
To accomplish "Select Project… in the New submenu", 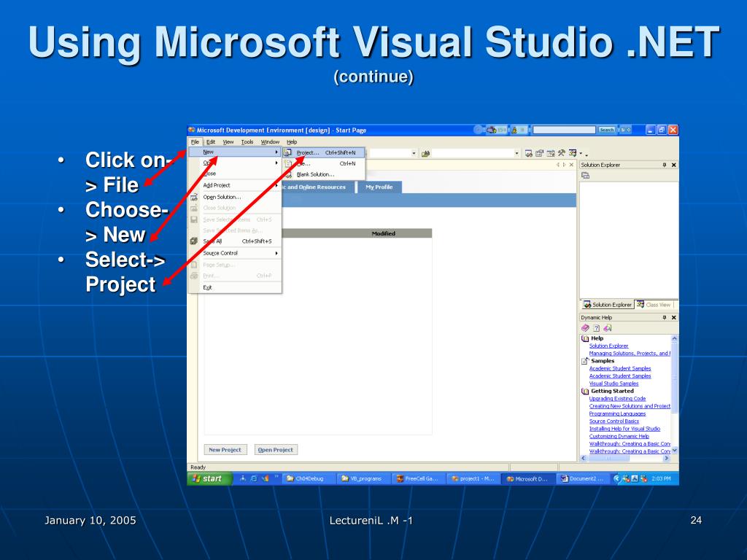I will click(324, 153).
